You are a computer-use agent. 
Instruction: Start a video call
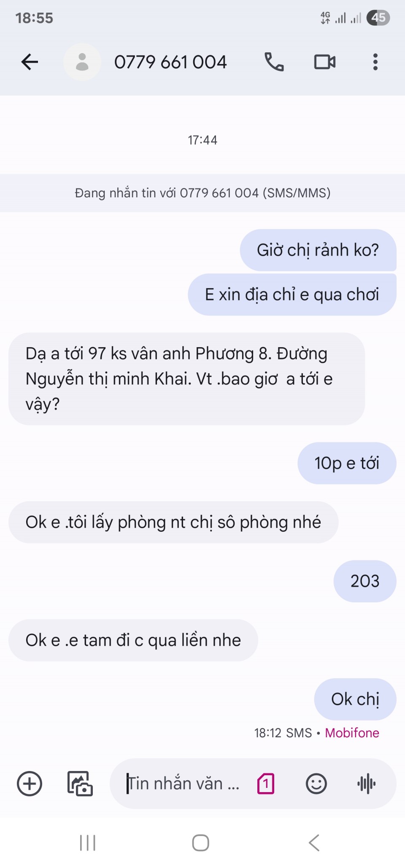pos(325,62)
